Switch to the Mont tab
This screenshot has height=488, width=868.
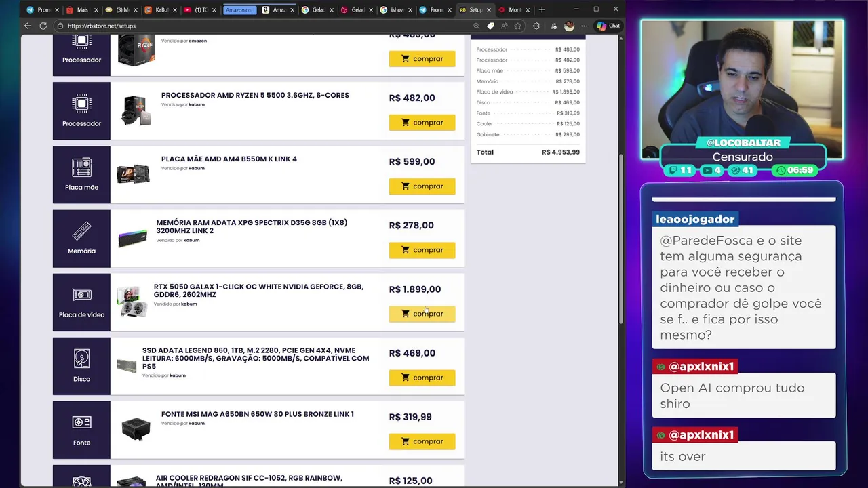point(513,9)
